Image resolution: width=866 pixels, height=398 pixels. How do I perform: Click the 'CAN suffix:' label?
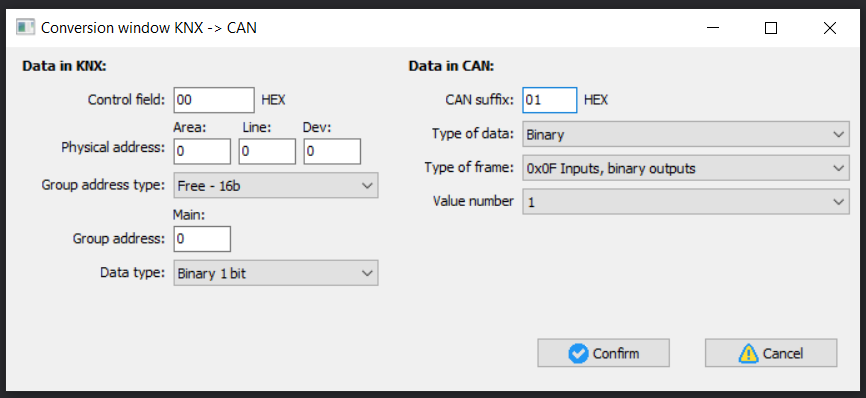click(x=479, y=100)
